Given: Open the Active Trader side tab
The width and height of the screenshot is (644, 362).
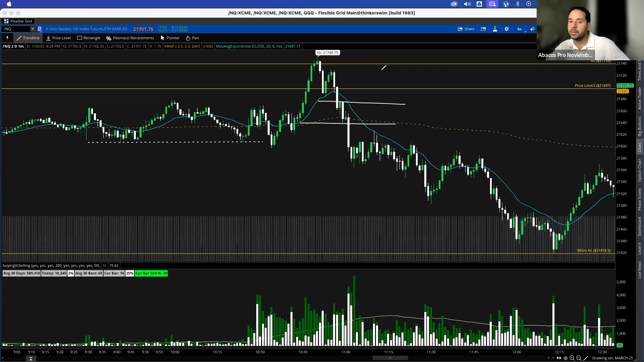Looking at the screenshot, I should 640,98.
